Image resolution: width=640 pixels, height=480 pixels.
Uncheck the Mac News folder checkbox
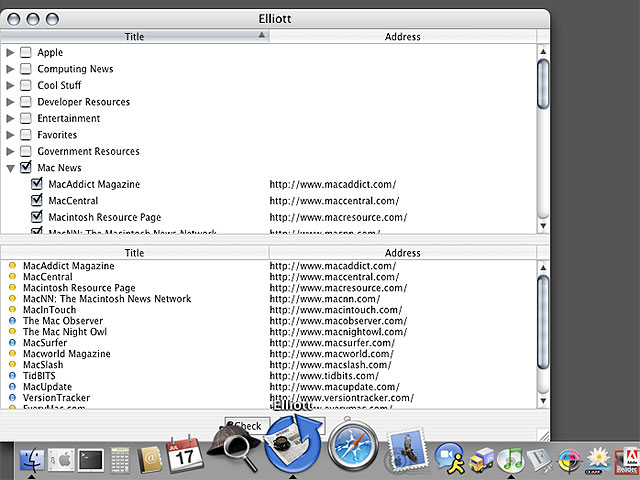[26, 167]
